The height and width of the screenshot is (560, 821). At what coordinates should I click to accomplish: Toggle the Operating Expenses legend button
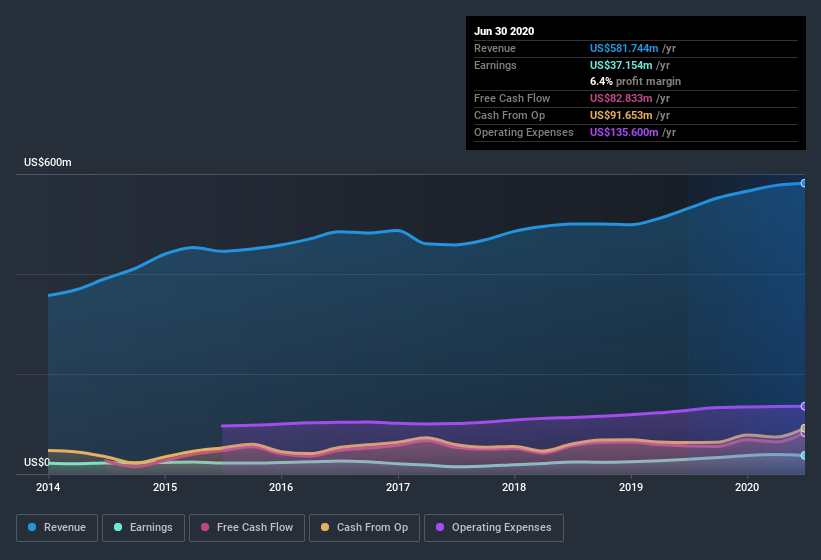pyautogui.click(x=494, y=528)
